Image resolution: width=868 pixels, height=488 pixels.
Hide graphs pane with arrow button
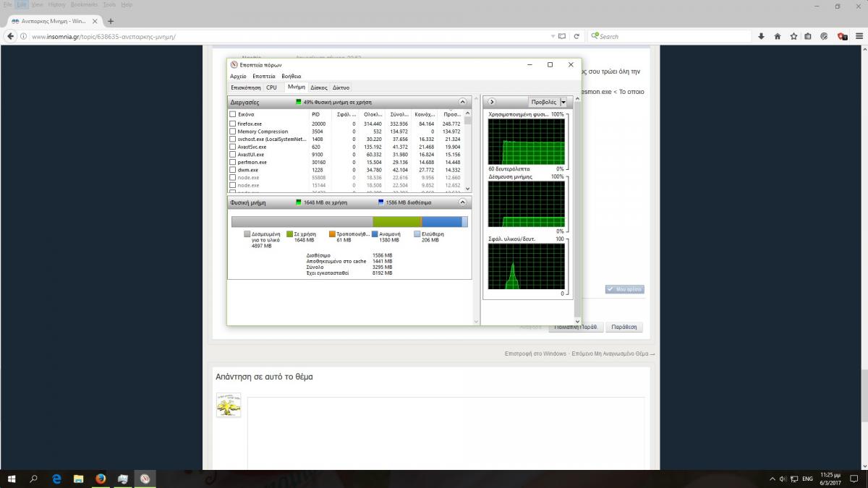[x=492, y=102]
